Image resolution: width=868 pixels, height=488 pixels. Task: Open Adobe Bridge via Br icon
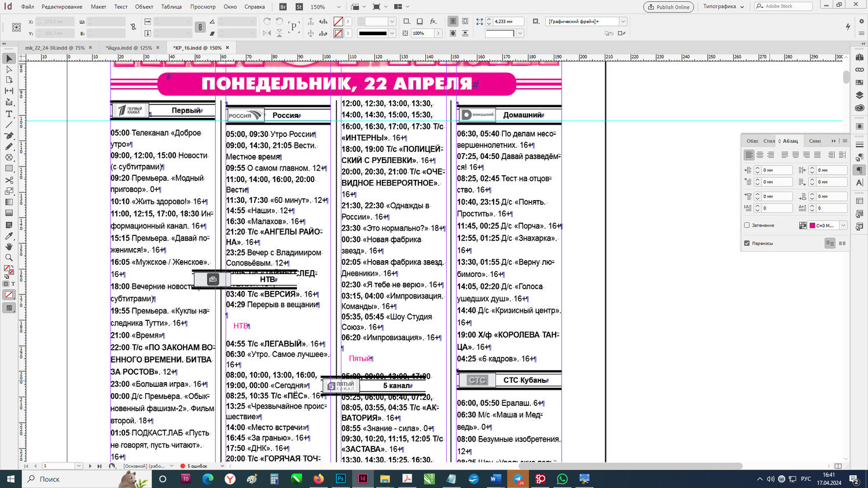(283, 7)
